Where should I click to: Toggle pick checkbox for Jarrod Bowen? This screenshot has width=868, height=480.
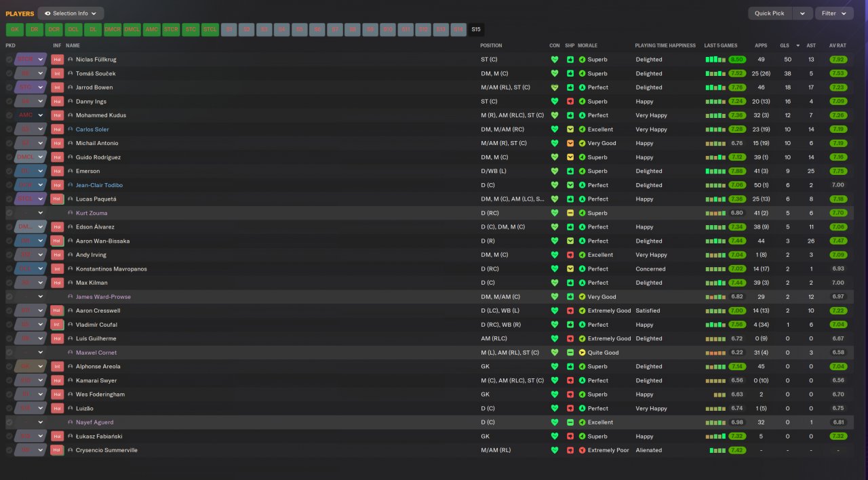[9, 87]
